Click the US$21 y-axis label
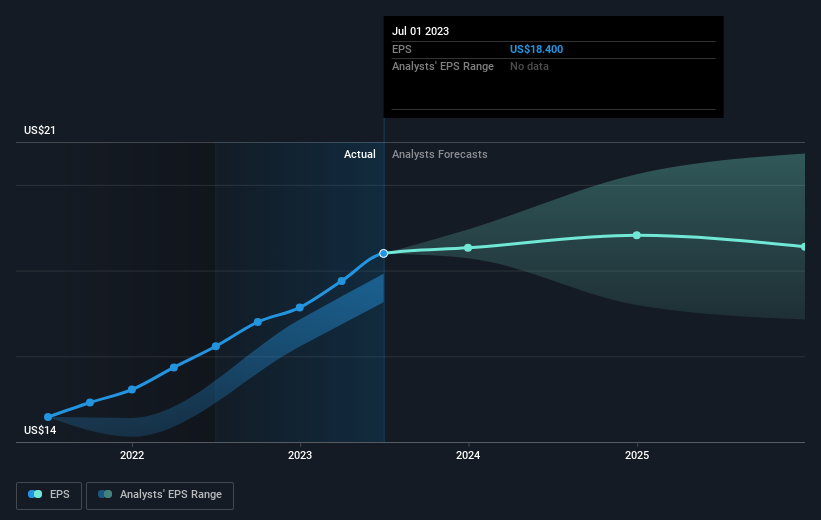Screen dimensions: 821x520 41,131
